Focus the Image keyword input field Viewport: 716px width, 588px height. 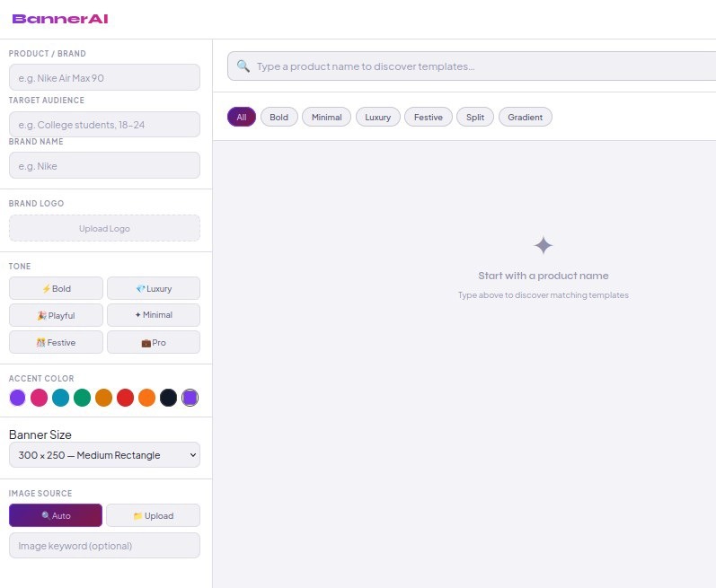104,545
